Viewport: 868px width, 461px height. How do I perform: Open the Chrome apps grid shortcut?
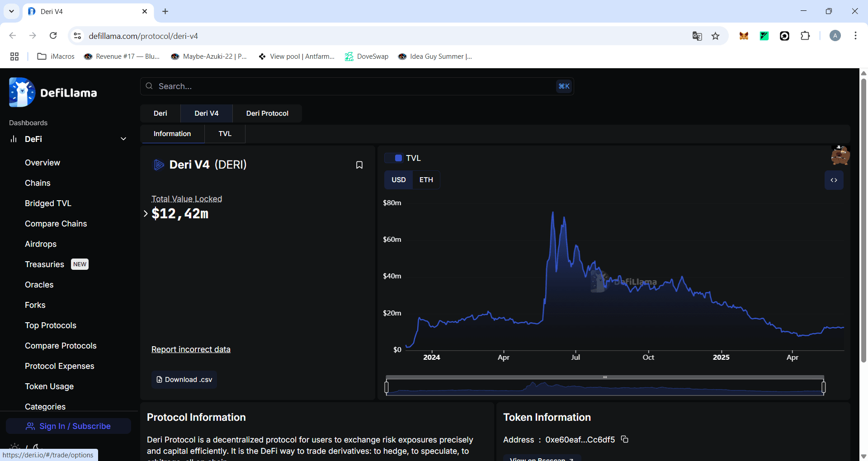coord(14,56)
